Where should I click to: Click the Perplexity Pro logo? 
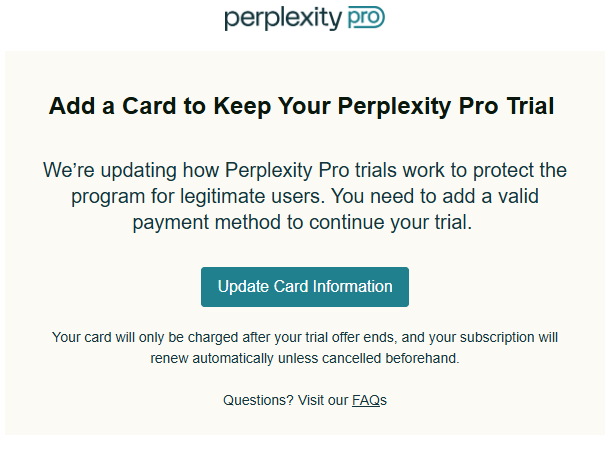click(x=304, y=19)
